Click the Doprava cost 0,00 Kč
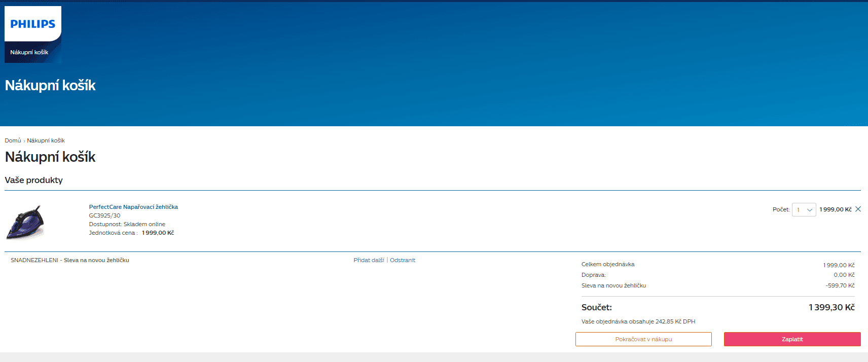Screen dimensions: 868x362 [844, 275]
